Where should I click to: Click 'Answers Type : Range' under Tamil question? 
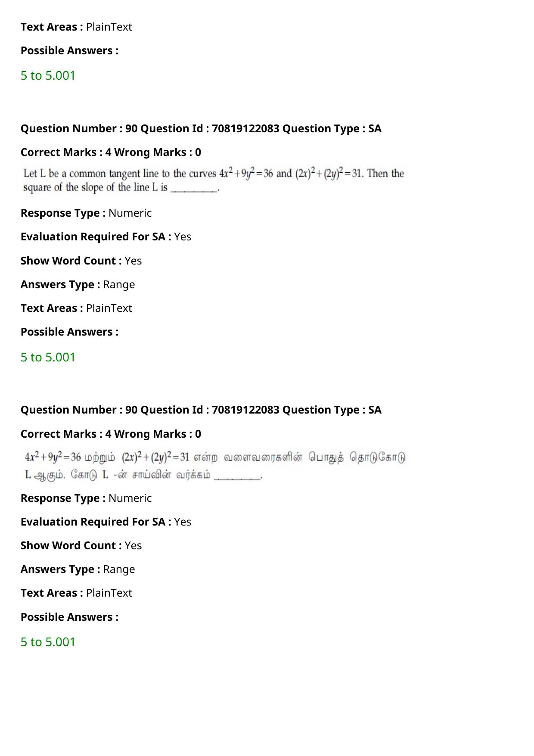pos(78,569)
